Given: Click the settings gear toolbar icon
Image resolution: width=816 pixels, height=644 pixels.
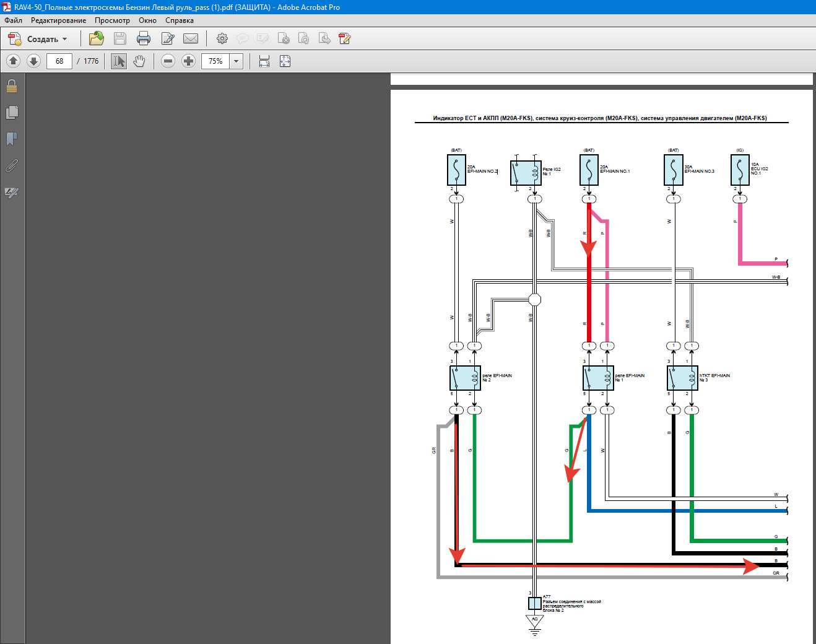Looking at the screenshot, I should (x=222, y=39).
